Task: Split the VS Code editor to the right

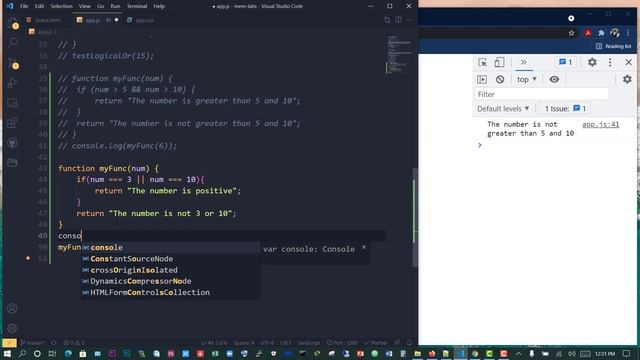Action: (x=398, y=20)
